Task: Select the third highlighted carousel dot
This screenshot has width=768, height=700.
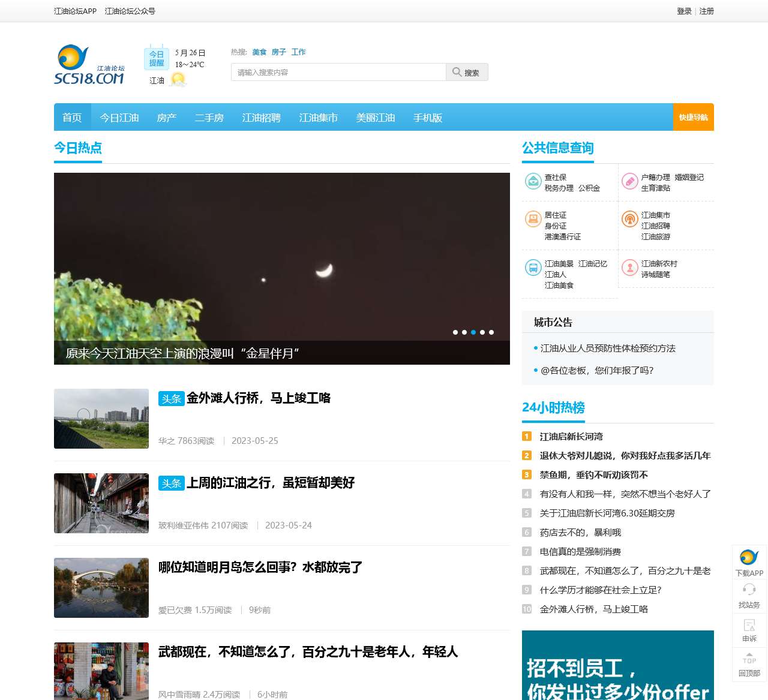Action: [473, 332]
